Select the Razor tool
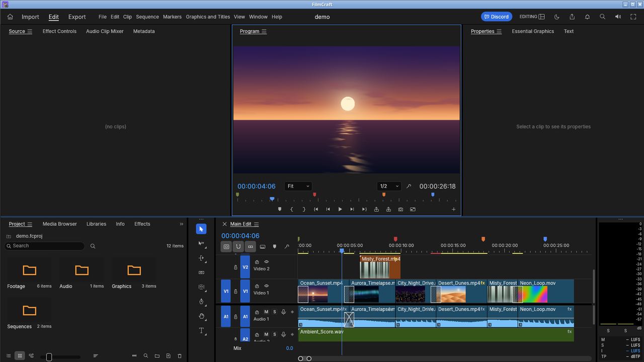This screenshot has height=362, width=644. (201, 273)
